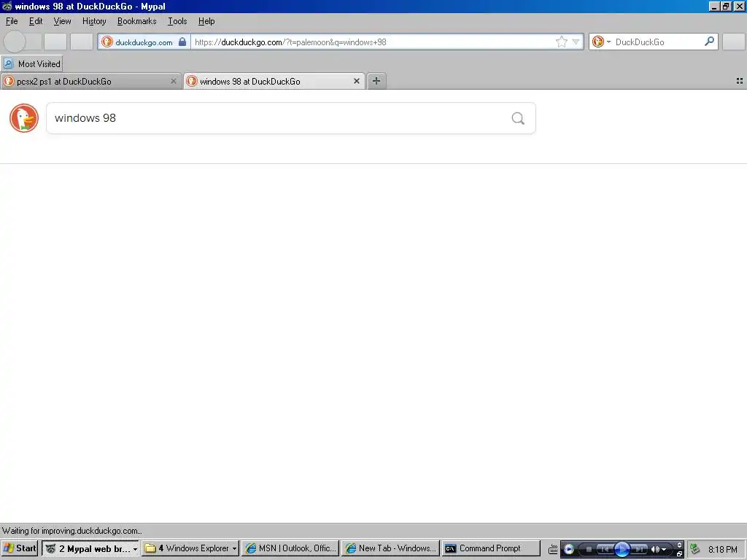Image resolution: width=747 pixels, height=560 pixels.
Task: Open the Tools menu
Action: pyautogui.click(x=177, y=21)
